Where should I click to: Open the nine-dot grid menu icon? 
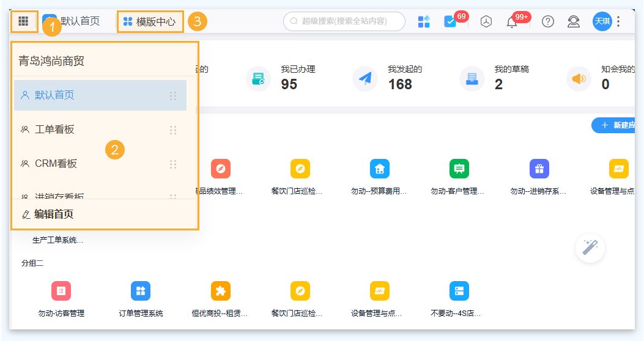pyautogui.click(x=23, y=21)
